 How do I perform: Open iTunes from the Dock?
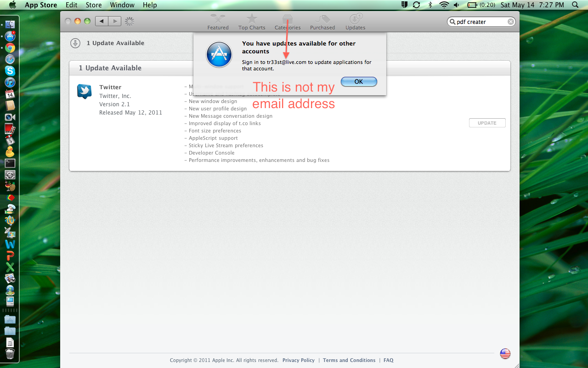click(10, 82)
